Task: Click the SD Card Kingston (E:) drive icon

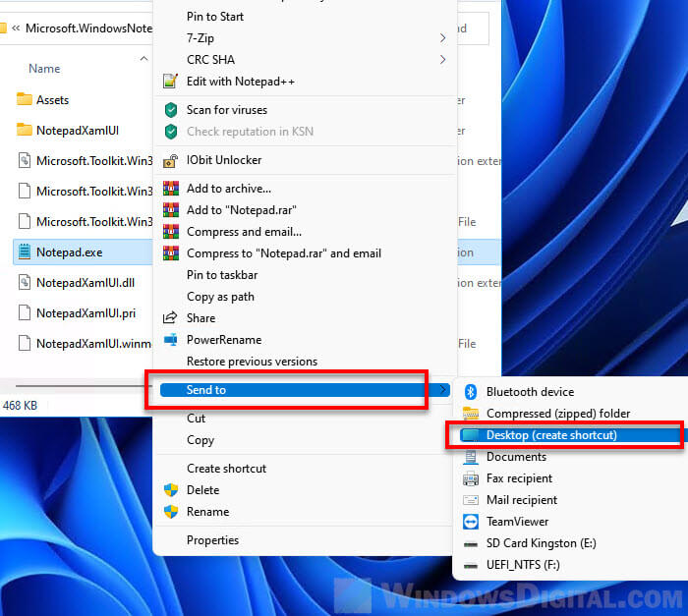Action: 471,544
